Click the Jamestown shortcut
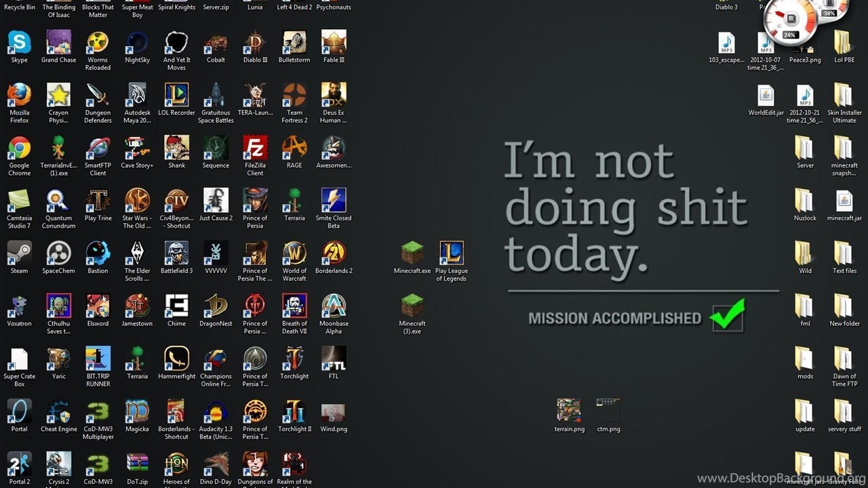This screenshot has height=488, width=868. coord(137,306)
